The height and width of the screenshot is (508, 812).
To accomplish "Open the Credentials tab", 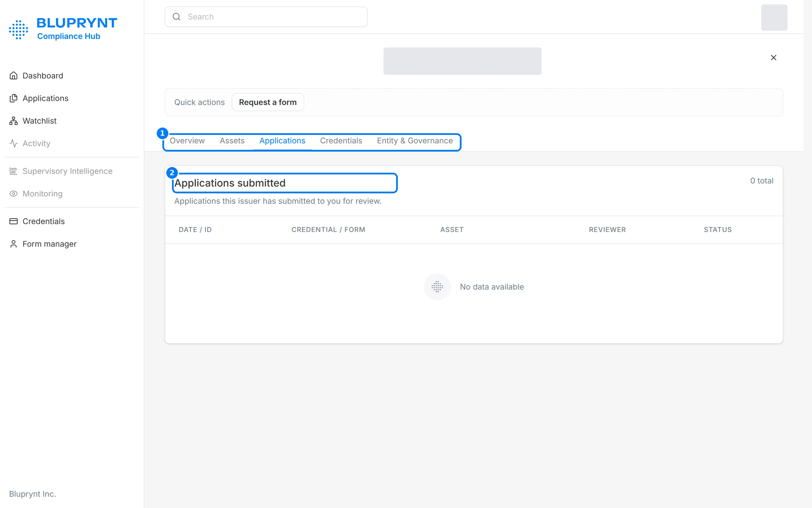I will [341, 141].
